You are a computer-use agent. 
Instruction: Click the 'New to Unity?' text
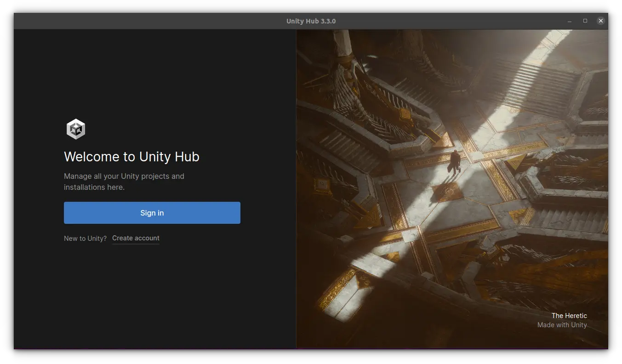coord(85,238)
